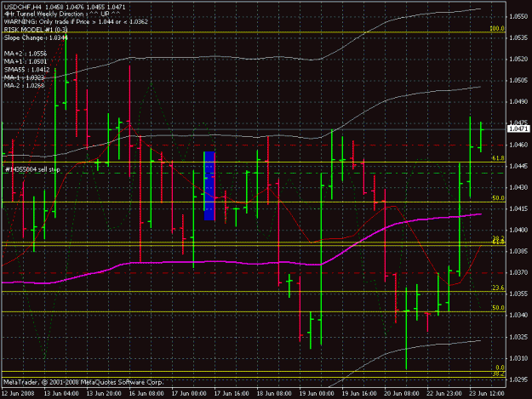This screenshot has height=399, width=532.
Task: Click the 1.0505 price scale value
Action: point(518,80)
